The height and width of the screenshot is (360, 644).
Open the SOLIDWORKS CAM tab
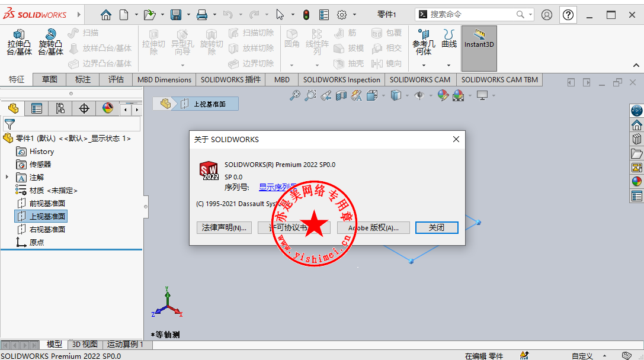coord(419,79)
